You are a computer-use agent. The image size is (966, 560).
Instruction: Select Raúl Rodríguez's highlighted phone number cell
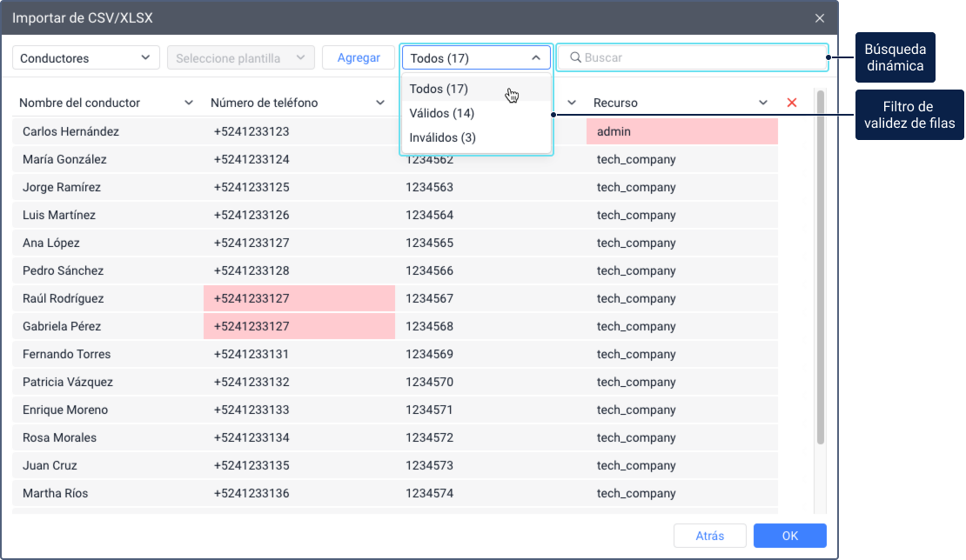[299, 298]
